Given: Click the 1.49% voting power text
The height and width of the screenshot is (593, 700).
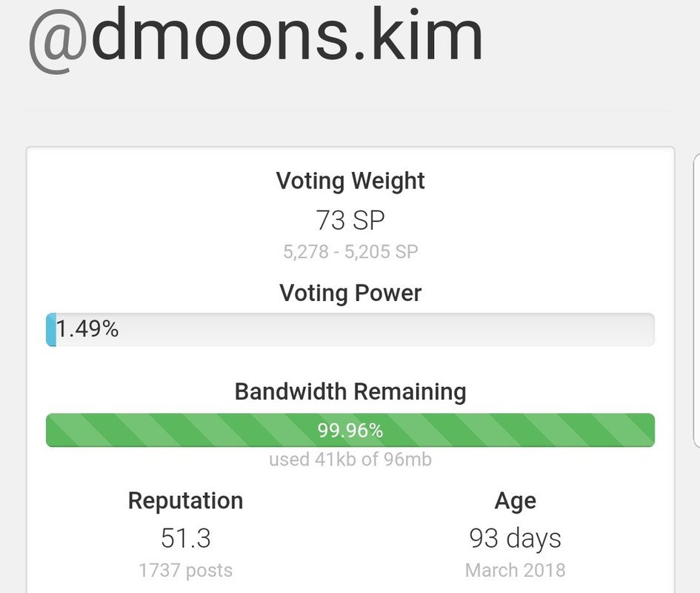Looking at the screenshot, I should pyautogui.click(x=88, y=330).
